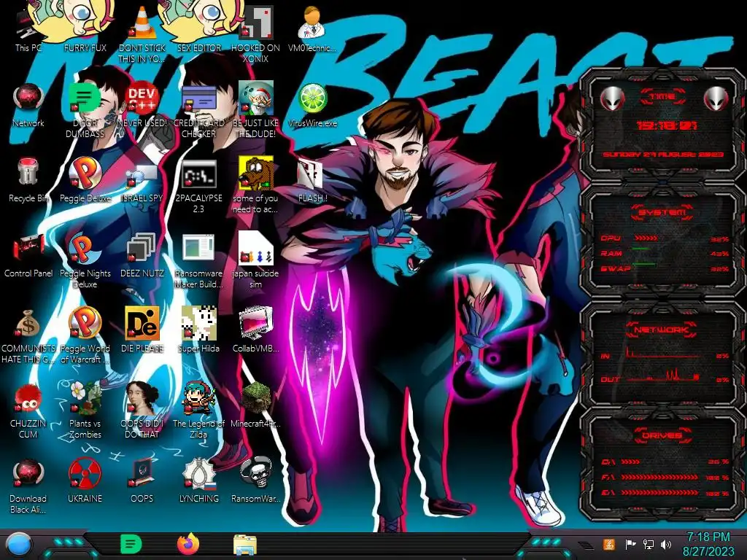Open the OOPS laptop icon
Screen dimensions: 747x560
coord(142,480)
